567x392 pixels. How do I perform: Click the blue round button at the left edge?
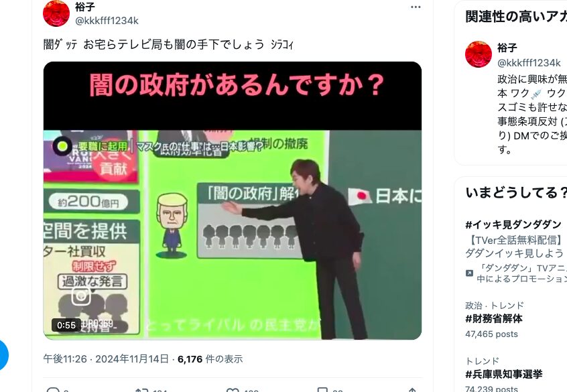point(2,354)
